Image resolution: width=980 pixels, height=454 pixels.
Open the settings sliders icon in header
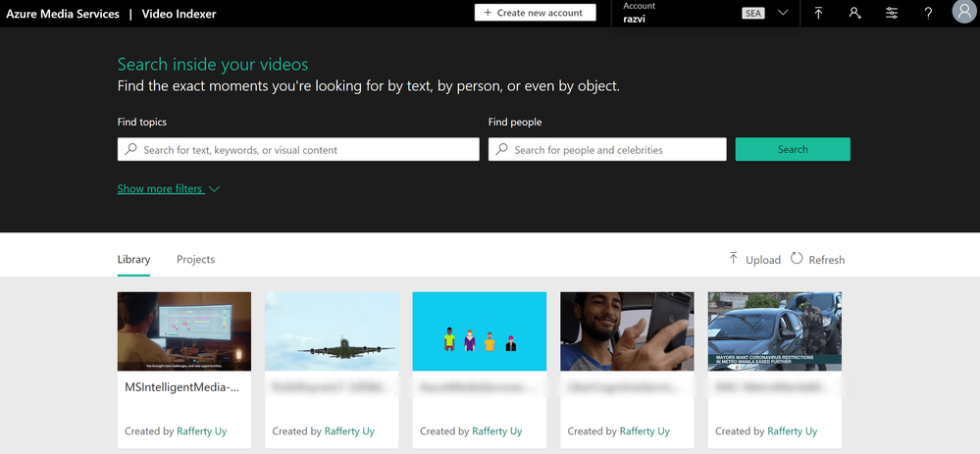tap(892, 13)
